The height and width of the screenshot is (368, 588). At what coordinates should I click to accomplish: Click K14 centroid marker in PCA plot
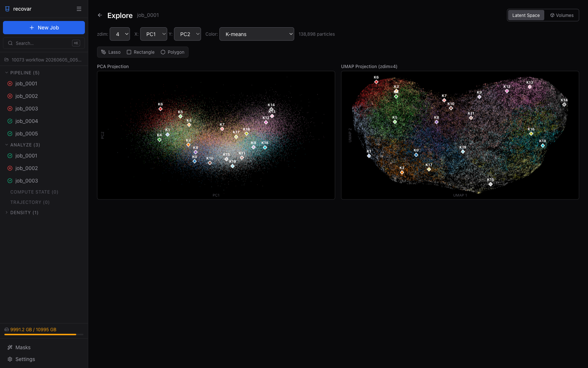tap(271, 109)
